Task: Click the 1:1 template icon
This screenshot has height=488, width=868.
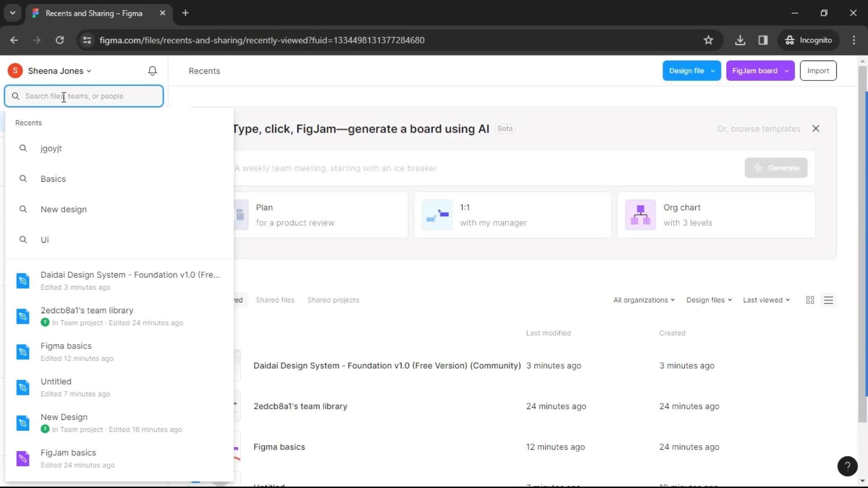Action: point(437,215)
